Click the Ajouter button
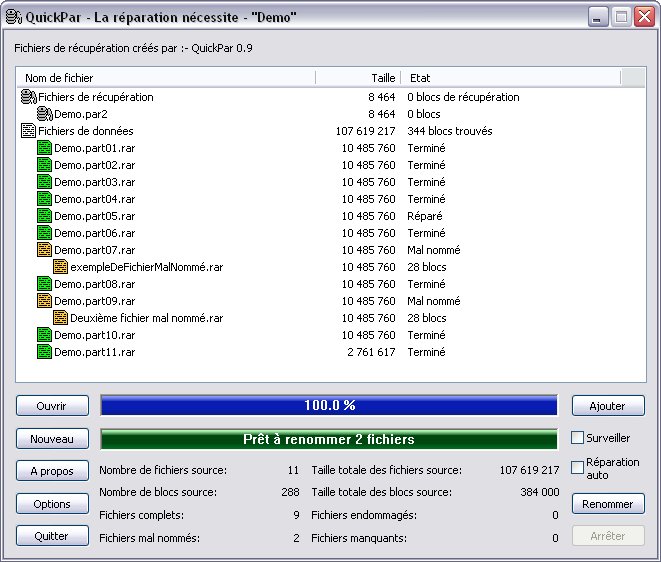This screenshot has height=562, width=661. [608, 406]
